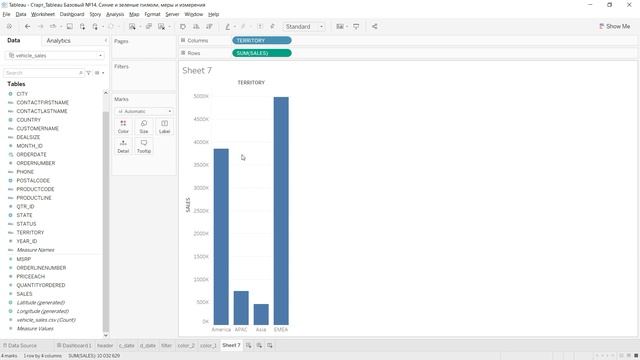Open the data pane view options dropdown
This screenshot has height=360, width=640.
[x=99, y=73]
